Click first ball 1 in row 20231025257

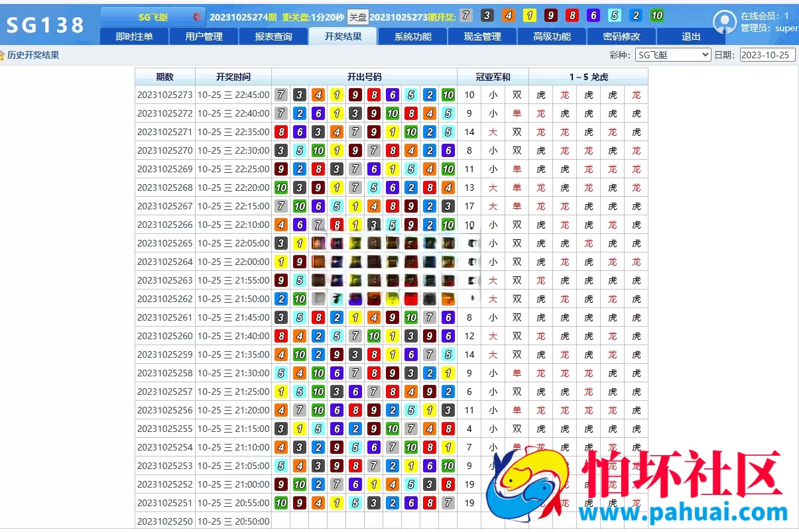tap(281, 392)
